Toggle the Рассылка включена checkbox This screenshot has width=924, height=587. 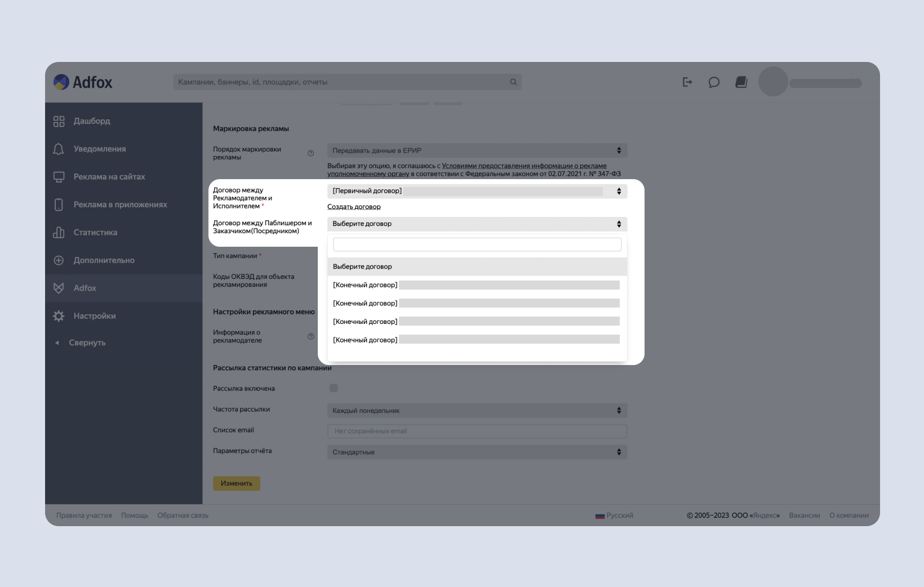click(334, 388)
